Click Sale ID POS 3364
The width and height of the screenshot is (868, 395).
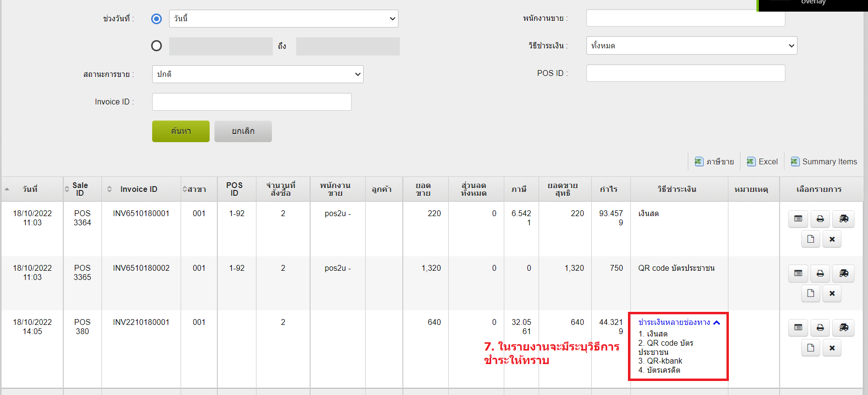click(x=82, y=218)
